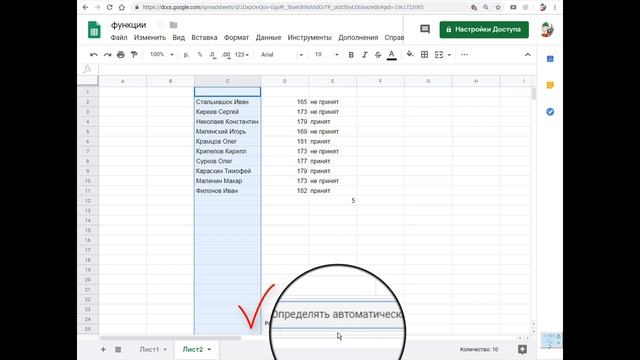Add a new sheet with plus button

[x=103, y=349]
